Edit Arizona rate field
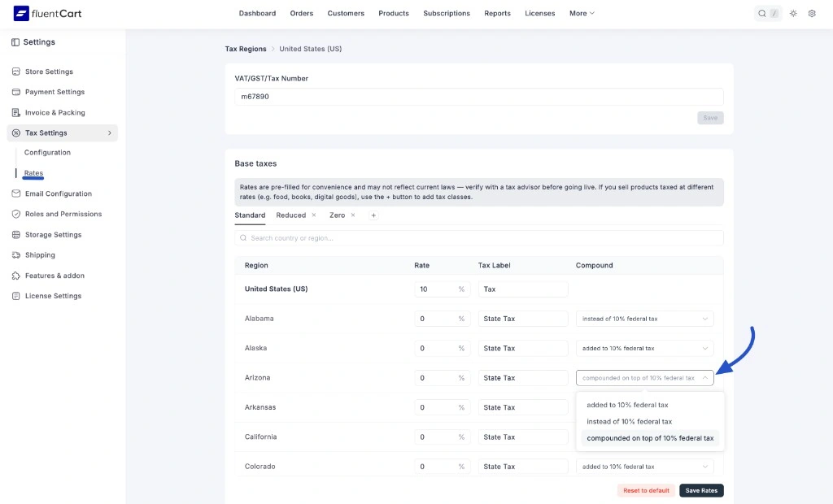The image size is (833, 504). (x=442, y=378)
